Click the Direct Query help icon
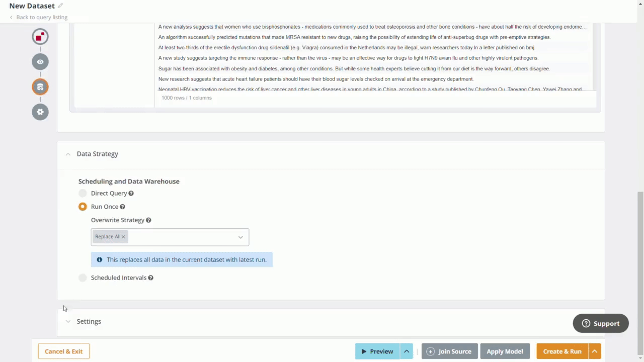 131,194
